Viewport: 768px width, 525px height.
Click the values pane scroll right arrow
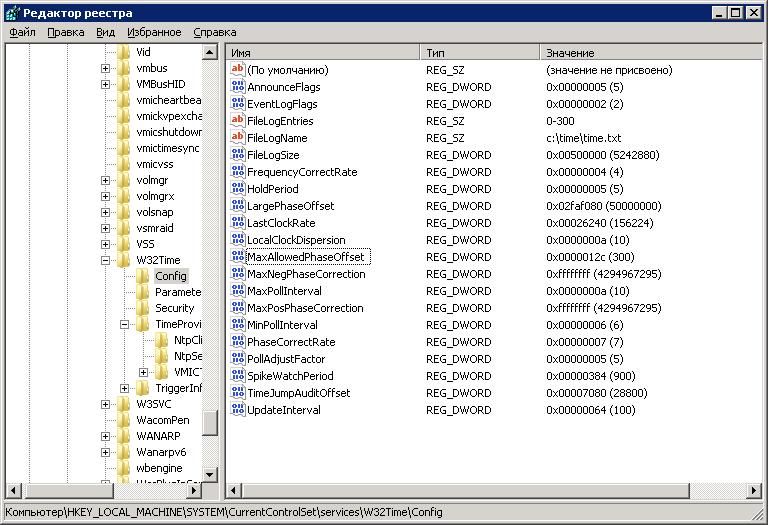754,490
